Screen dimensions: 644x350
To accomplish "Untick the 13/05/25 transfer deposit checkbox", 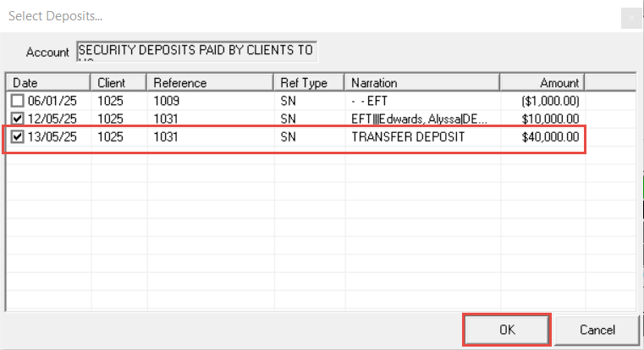I will (18, 136).
